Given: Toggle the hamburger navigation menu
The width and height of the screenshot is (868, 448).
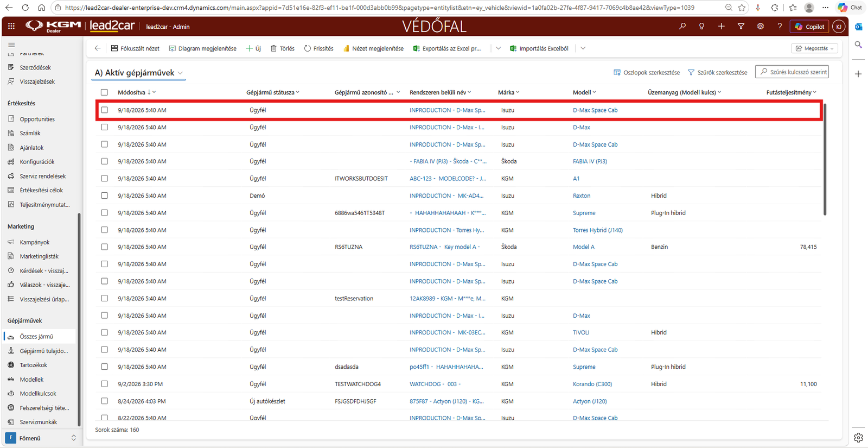Looking at the screenshot, I should coord(11,45).
